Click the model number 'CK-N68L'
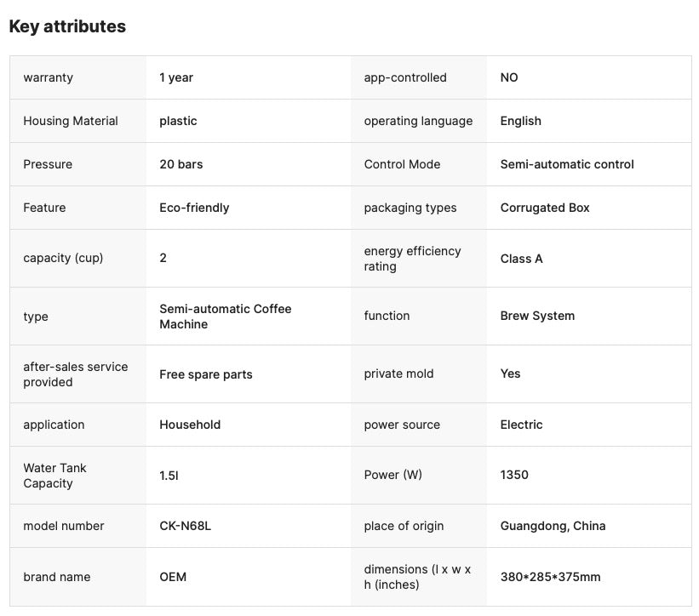The width and height of the screenshot is (699, 616). [x=185, y=526]
